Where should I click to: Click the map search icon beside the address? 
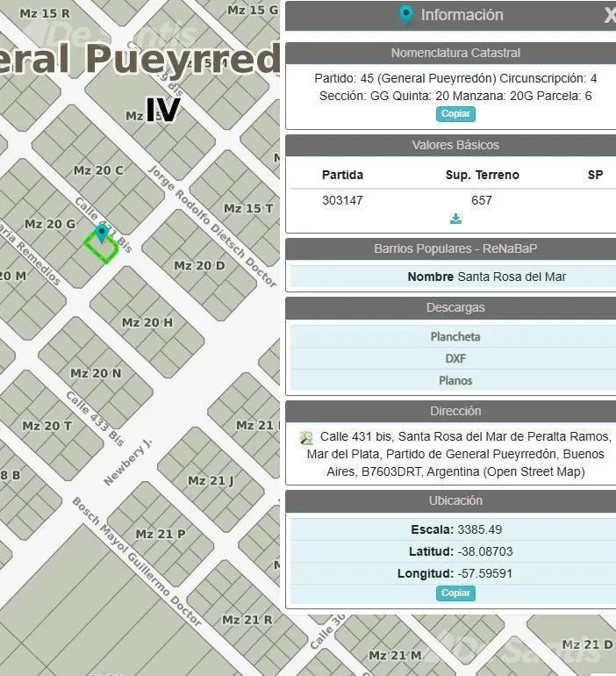(x=306, y=437)
